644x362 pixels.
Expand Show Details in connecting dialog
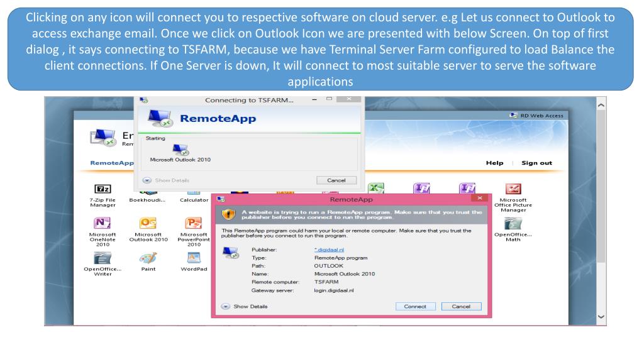[166, 180]
